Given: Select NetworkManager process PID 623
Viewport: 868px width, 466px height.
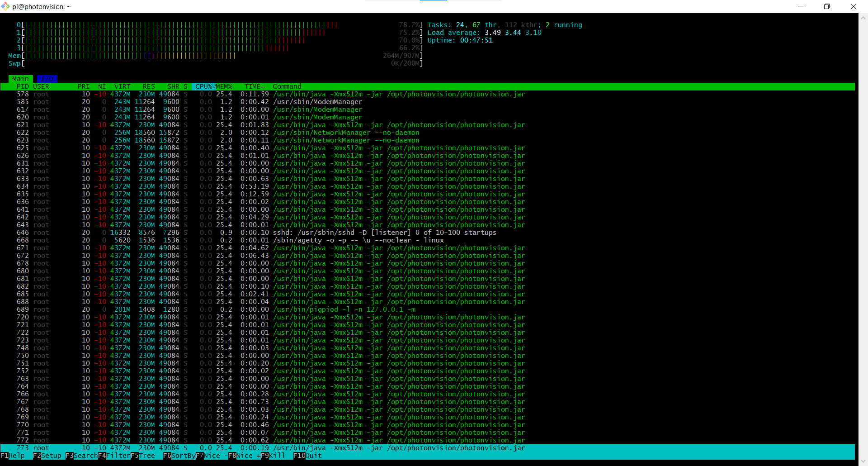Looking at the screenshot, I should (428, 140).
